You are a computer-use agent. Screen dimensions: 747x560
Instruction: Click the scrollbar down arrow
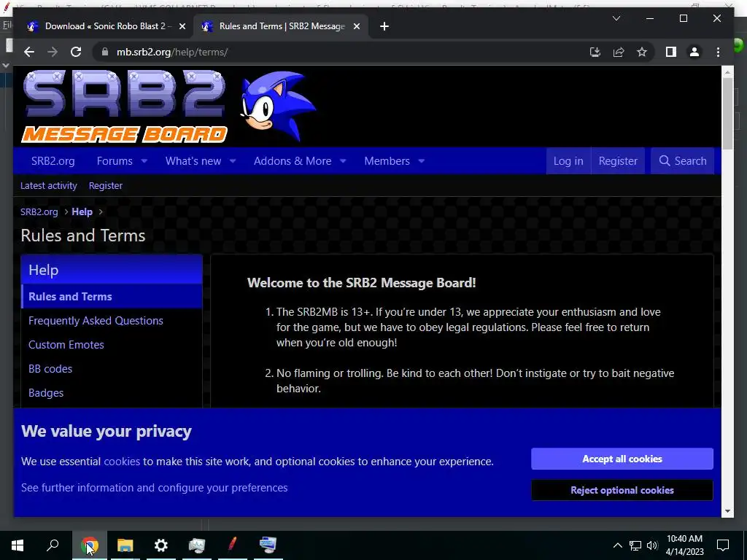pyautogui.click(x=727, y=511)
